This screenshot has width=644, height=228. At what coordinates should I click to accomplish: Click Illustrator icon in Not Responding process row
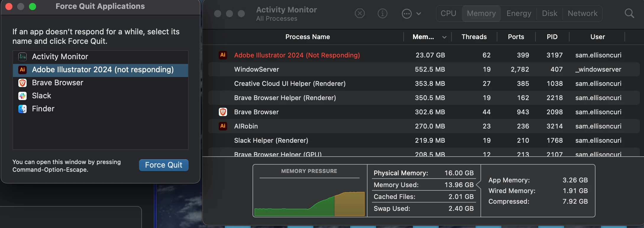223,55
